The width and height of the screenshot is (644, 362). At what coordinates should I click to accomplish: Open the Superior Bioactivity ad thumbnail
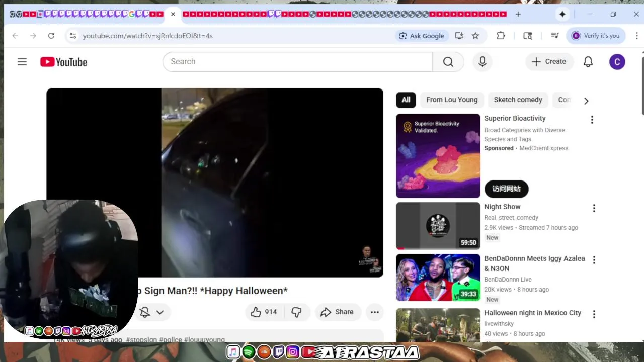(438, 156)
